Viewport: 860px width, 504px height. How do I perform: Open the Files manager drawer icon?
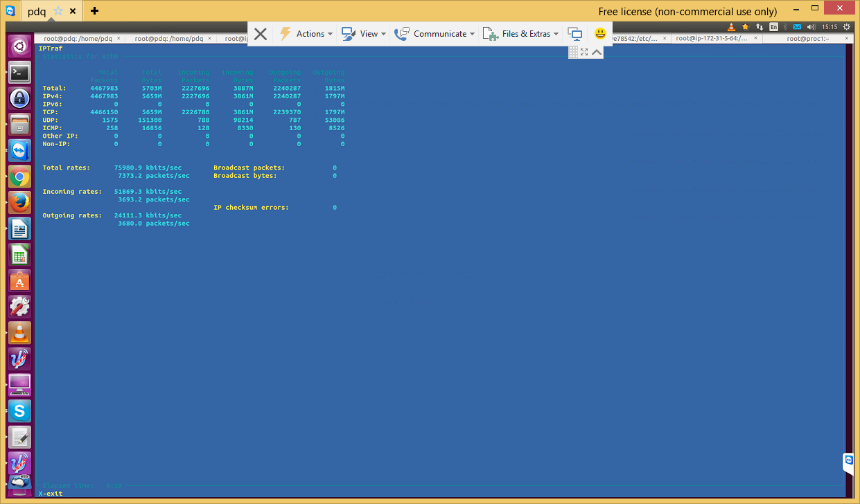click(x=19, y=125)
